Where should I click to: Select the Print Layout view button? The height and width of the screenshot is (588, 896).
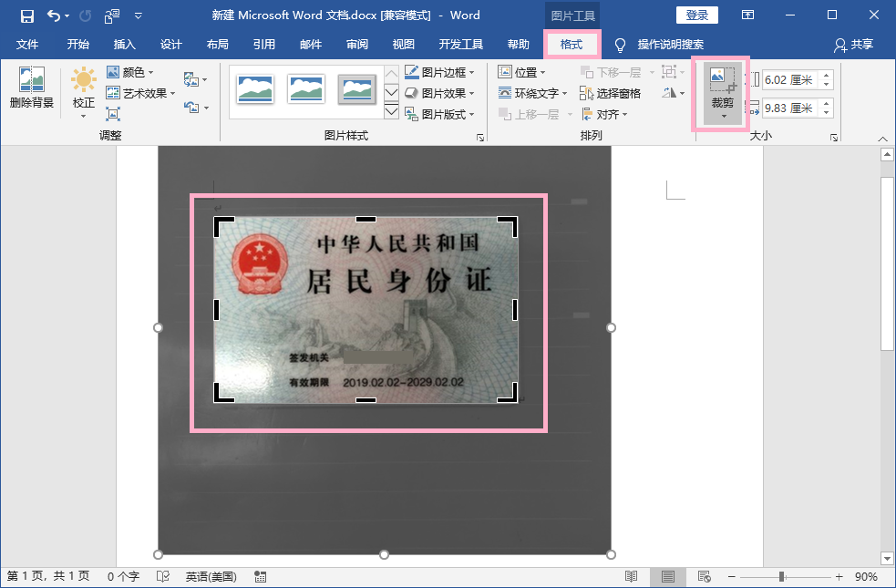click(x=668, y=576)
